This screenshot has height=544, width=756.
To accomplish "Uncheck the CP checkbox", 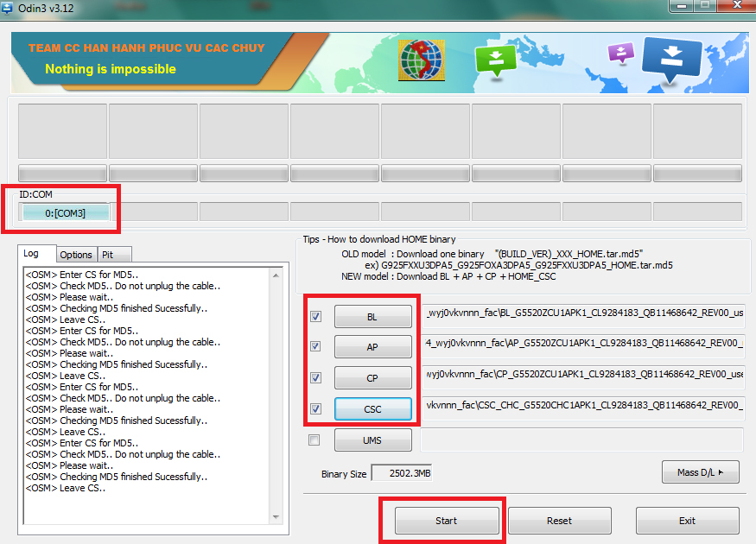I will pos(315,377).
